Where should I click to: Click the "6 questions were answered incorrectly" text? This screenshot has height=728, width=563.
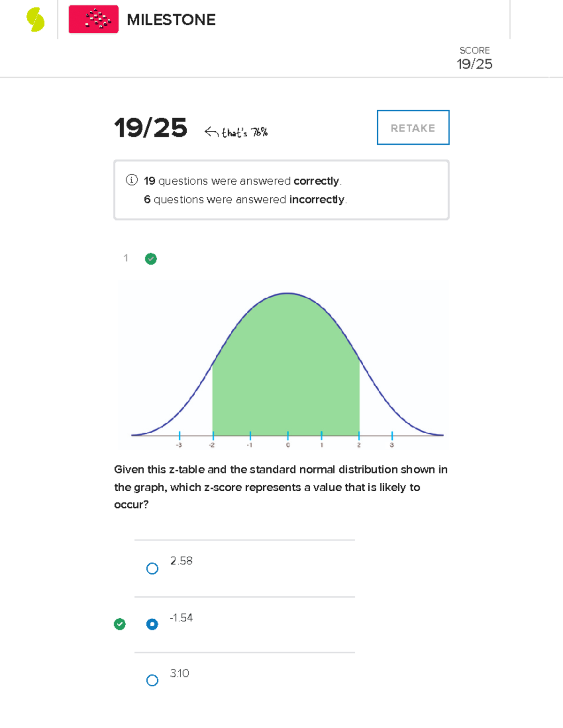click(245, 200)
